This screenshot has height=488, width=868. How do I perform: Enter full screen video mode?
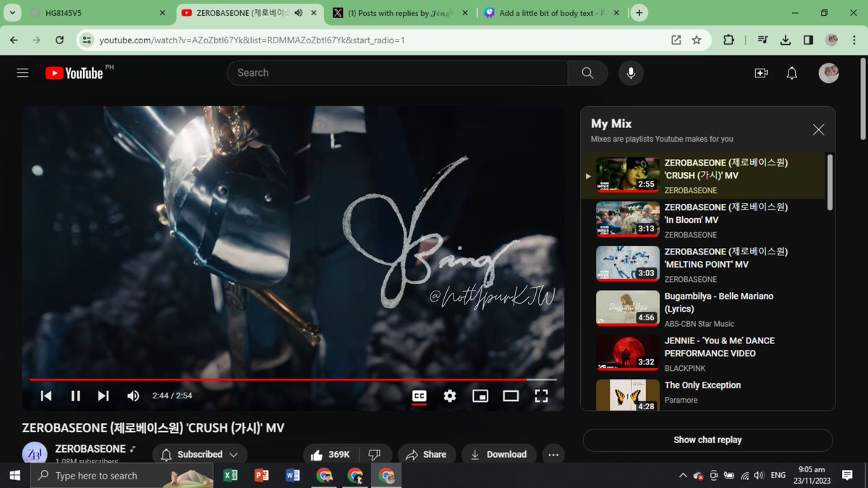[541, 395]
